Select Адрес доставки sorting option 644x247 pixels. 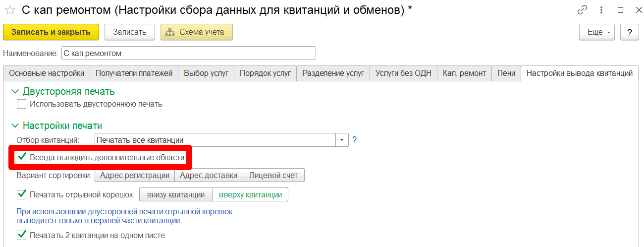tap(209, 175)
